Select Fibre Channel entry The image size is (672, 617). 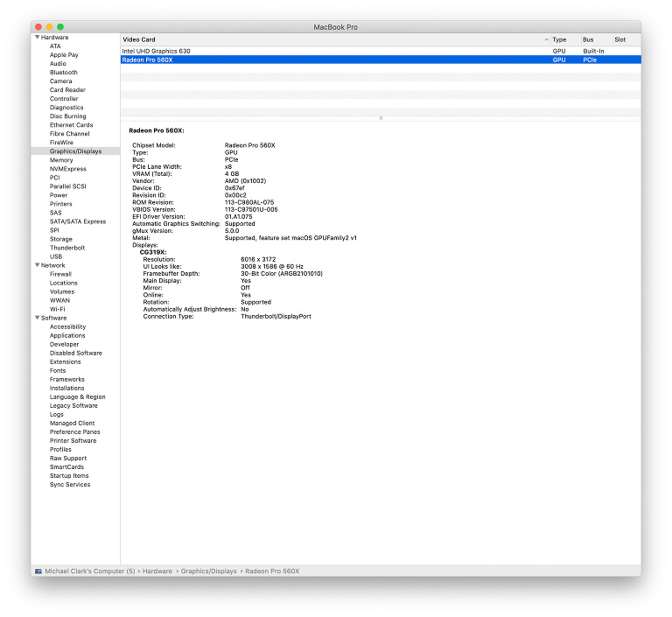point(69,134)
